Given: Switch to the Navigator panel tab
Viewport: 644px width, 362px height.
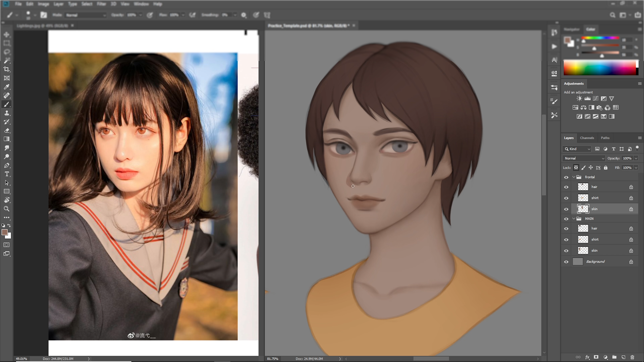Looking at the screenshot, I should 572,29.
